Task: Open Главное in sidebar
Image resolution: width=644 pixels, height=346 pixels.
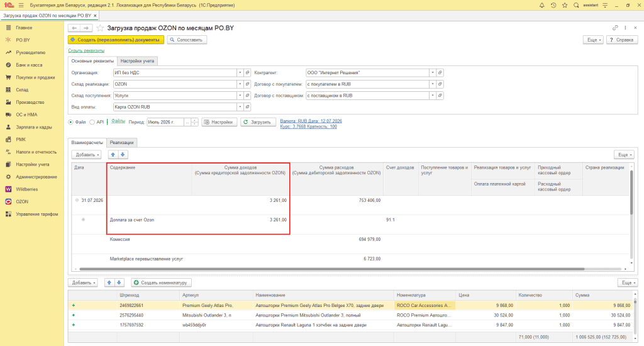Action: (24, 28)
